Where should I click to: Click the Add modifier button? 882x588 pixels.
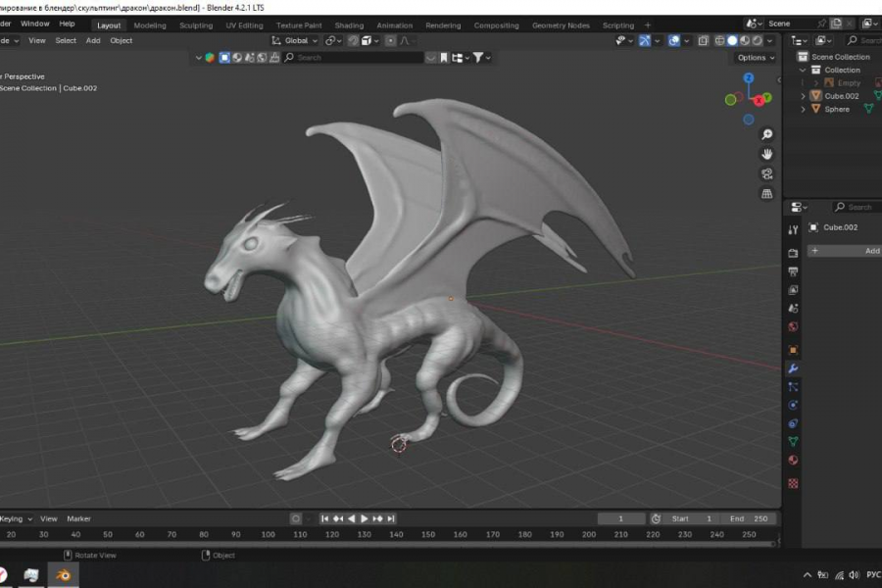(x=845, y=251)
